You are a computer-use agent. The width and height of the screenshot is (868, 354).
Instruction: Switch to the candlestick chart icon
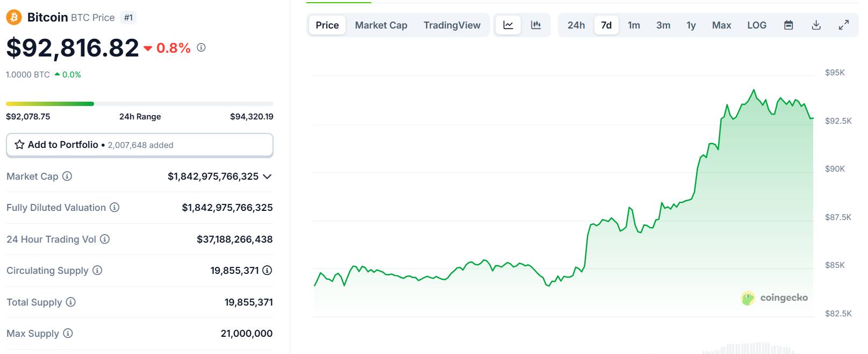tap(536, 25)
